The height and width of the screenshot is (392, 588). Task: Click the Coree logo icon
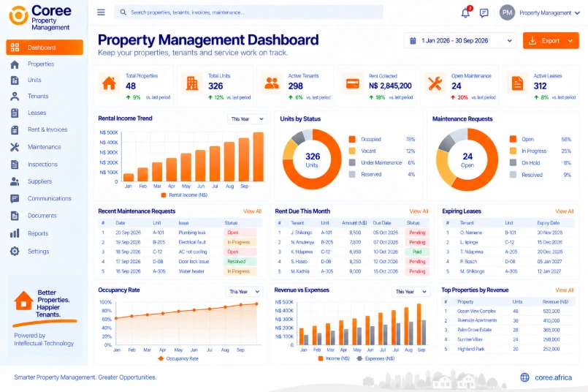click(18, 15)
